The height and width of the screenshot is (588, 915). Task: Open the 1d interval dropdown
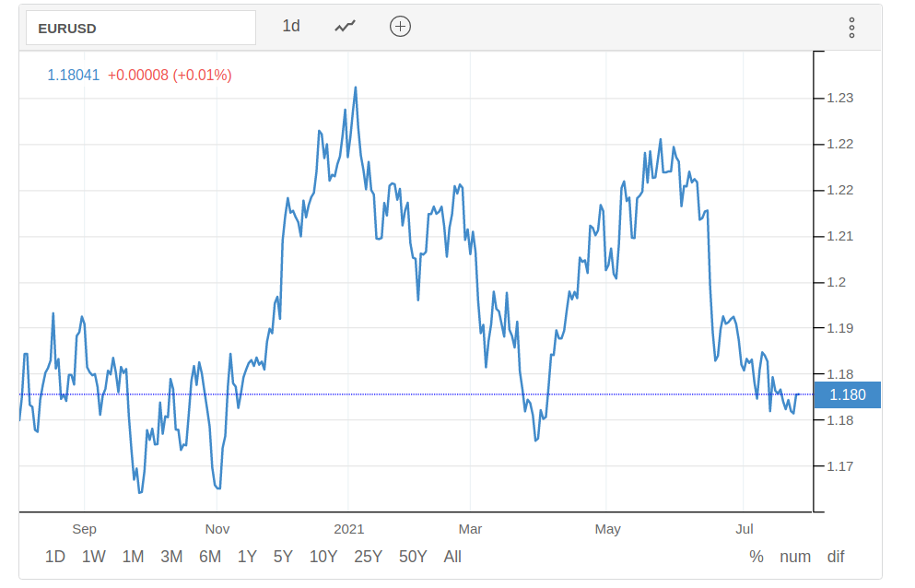[291, 27]
